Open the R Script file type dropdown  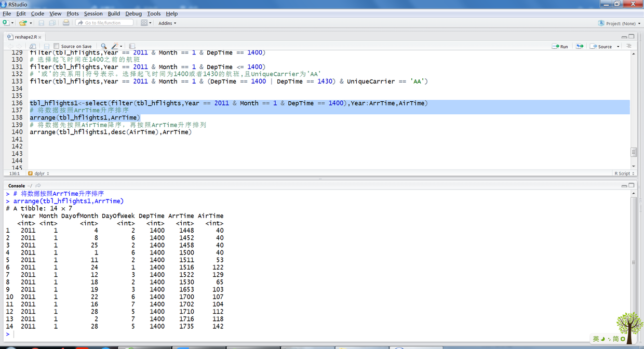tap(624, 173)
